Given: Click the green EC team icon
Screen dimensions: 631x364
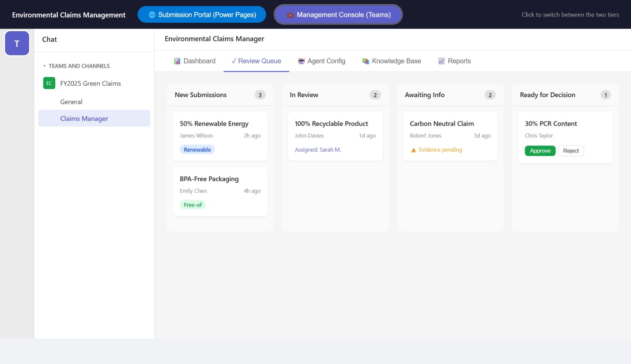Looking at the screenshot, I should [49, 83].
